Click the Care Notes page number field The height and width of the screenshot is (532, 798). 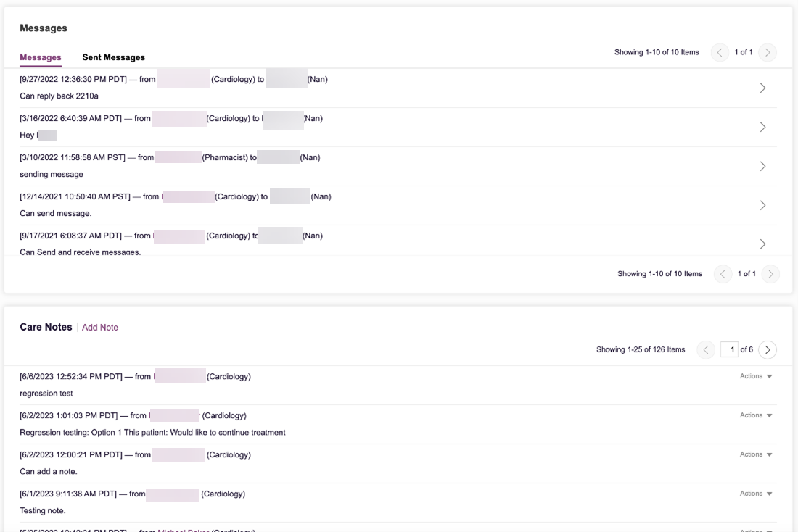[x=729, y=350]
